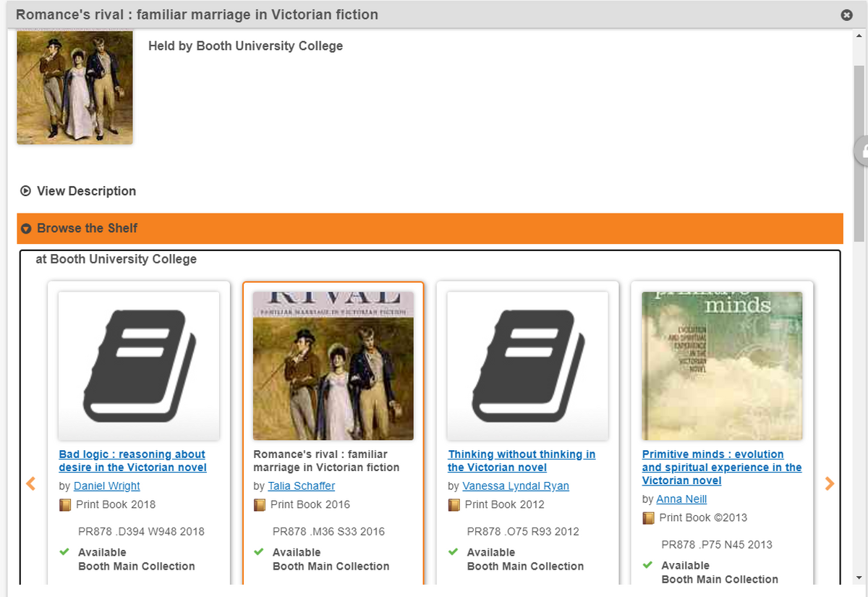Click Print Book icon for Bad logic

tap(65, 505)
